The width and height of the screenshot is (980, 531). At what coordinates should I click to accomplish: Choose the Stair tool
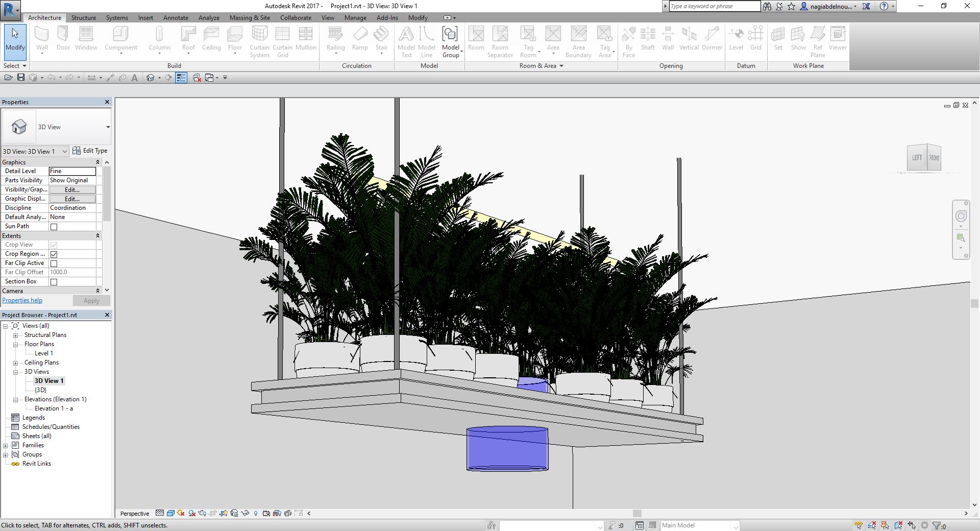pos(381,40)
